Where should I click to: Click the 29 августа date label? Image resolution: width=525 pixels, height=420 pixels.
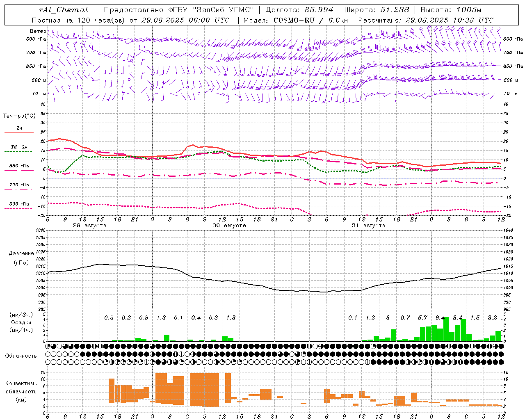pyautogui.click(x=90, y=226)
